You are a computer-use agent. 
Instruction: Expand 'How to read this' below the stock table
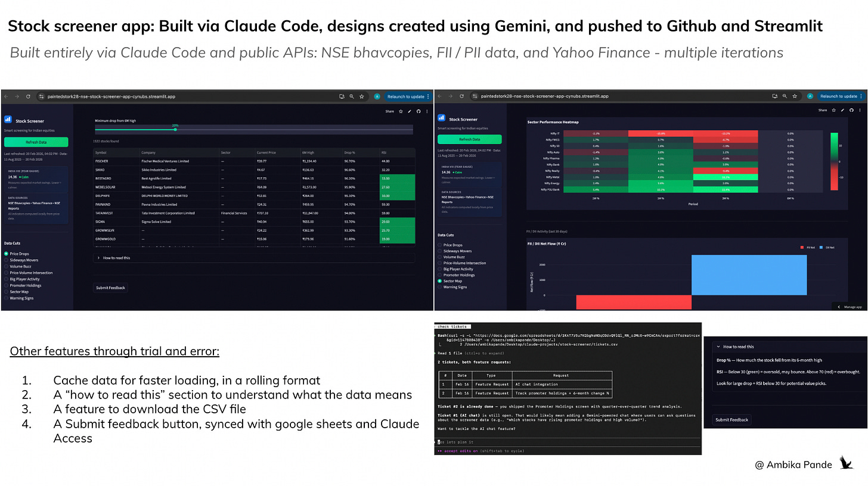pyautogui.click(x=254, y=258)
